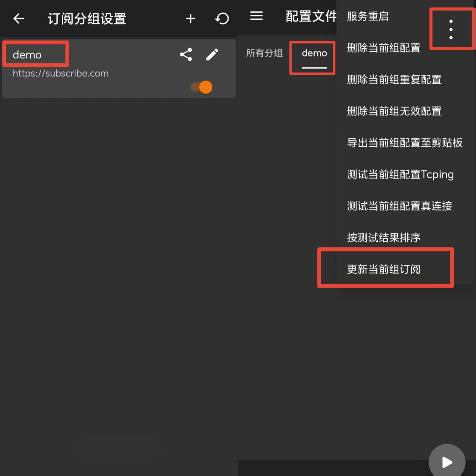This screenshot has width=476, height=476.
Task: Open the hamburger navigation menu
Action: pos(256,16)
